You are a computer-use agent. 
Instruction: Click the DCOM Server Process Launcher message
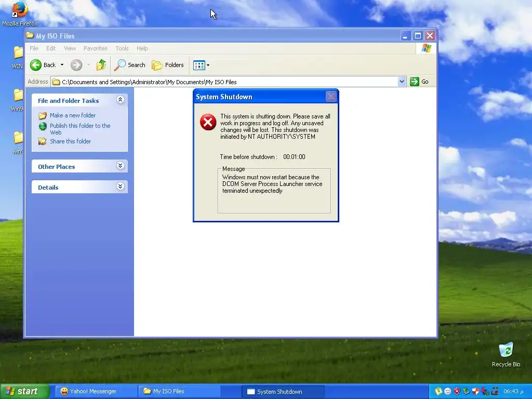click(272, 184)
